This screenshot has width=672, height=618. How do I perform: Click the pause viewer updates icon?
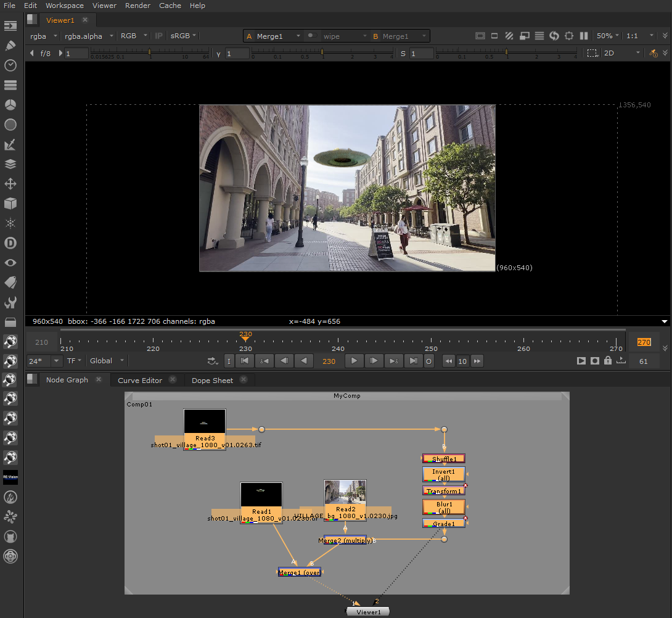(584, 36)
